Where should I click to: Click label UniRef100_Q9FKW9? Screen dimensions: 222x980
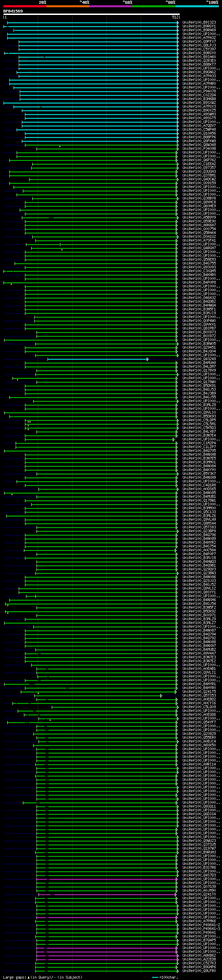pyautogui.click(x=199, y=141)
